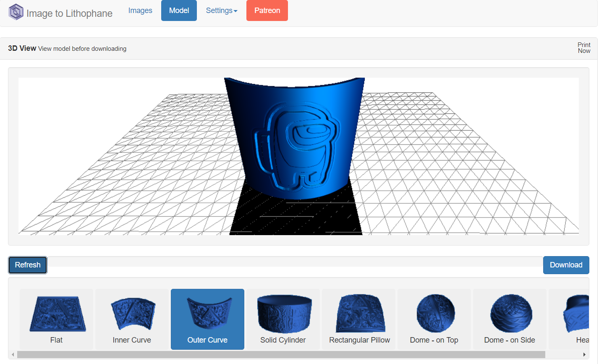Select the Flat model shape thumbnail

click(56, 319)
